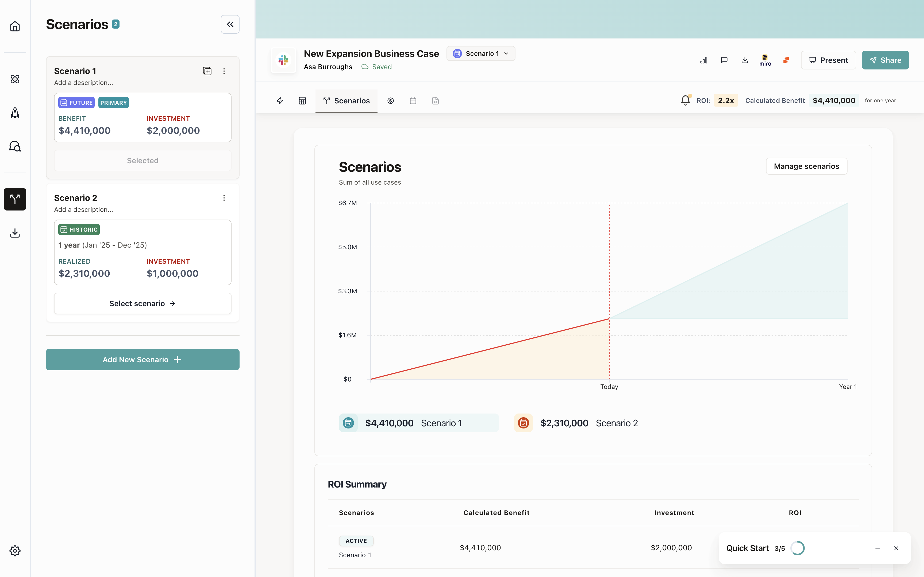This screenshot has width=924, height=577.
Task: Open the dollar sign tab
Action: (x=390, y=101)
